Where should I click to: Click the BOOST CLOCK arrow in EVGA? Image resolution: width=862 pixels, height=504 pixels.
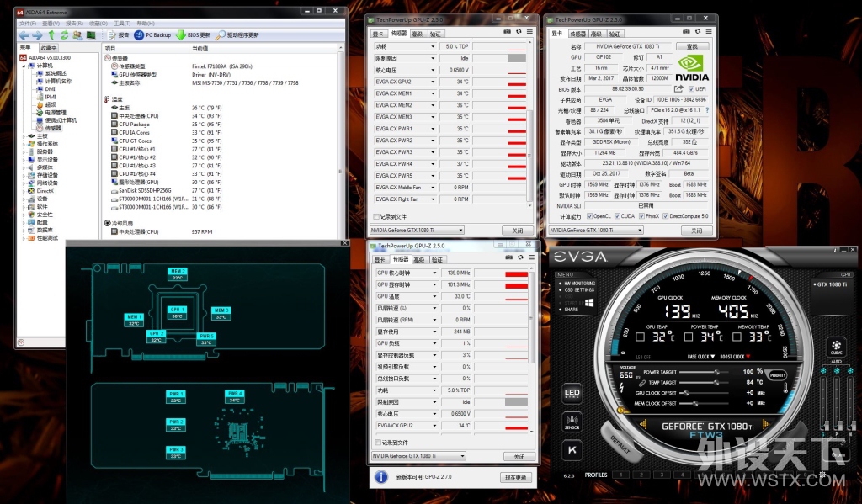[748, 357]
